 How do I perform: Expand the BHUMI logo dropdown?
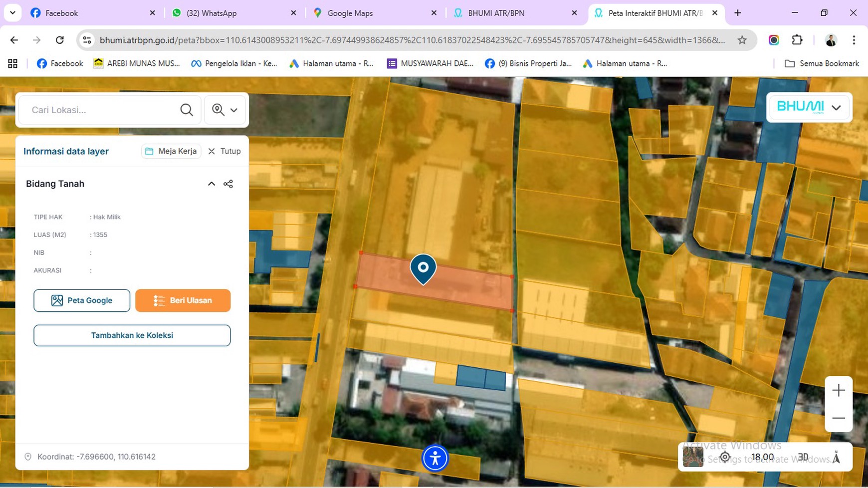[809, 107]
